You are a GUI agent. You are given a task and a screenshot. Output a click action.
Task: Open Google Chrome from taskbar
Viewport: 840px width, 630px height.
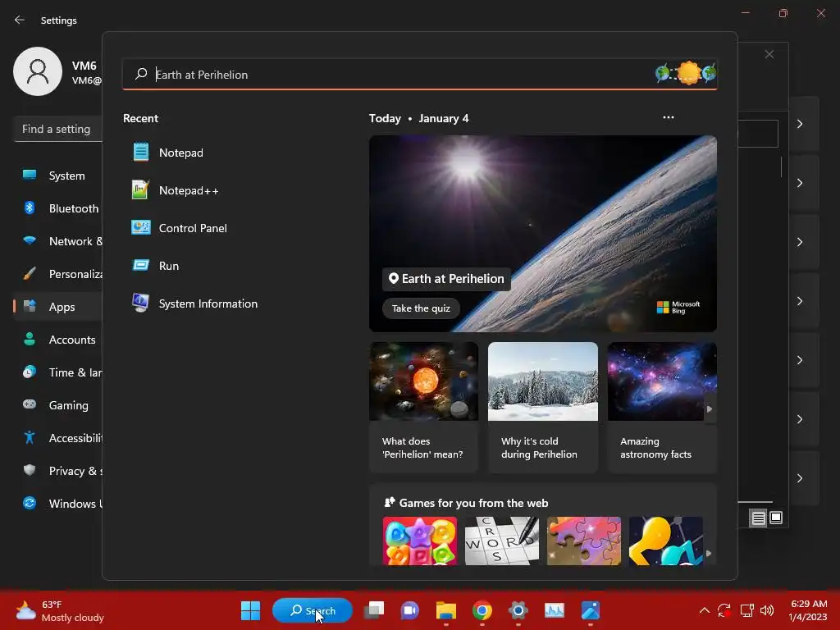pyautogui.click(x=482, y=610)
